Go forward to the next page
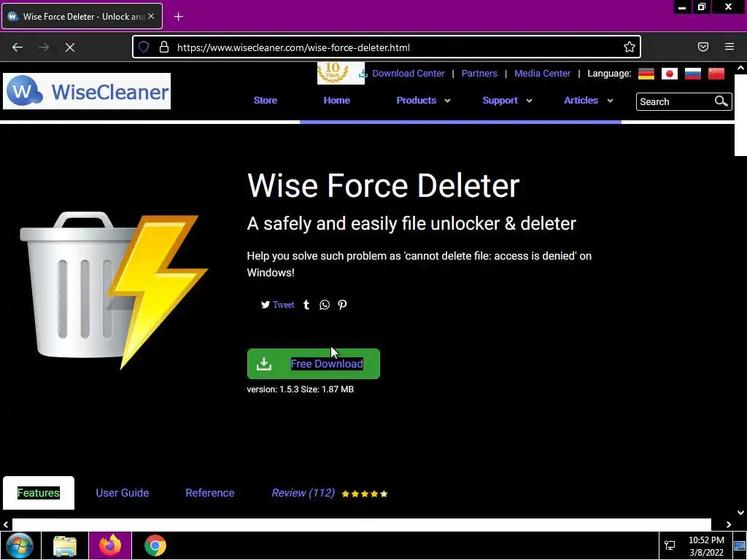The image size is (747, 560). [x=44, y=47]
